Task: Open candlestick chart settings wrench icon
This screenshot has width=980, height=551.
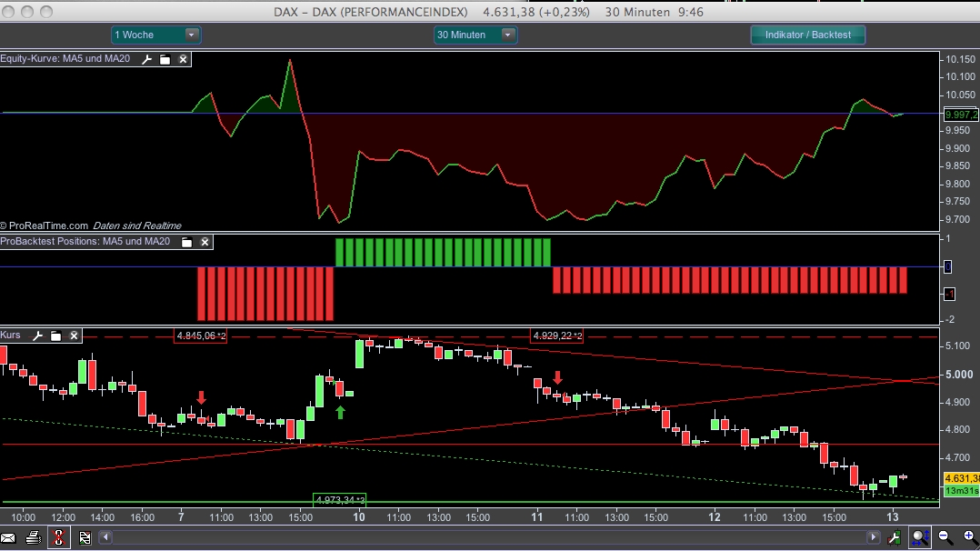Action: pos(895,537)
